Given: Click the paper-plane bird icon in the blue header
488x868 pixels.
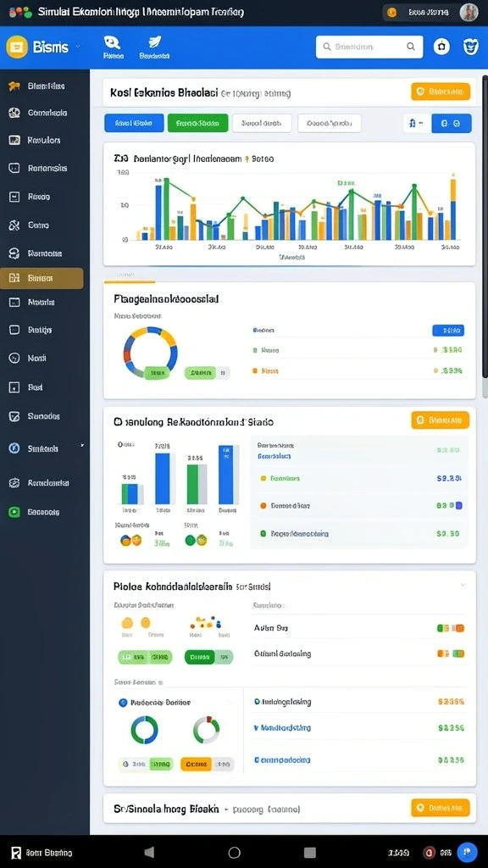Looking at the screenshot, I should tap(154, 42).
